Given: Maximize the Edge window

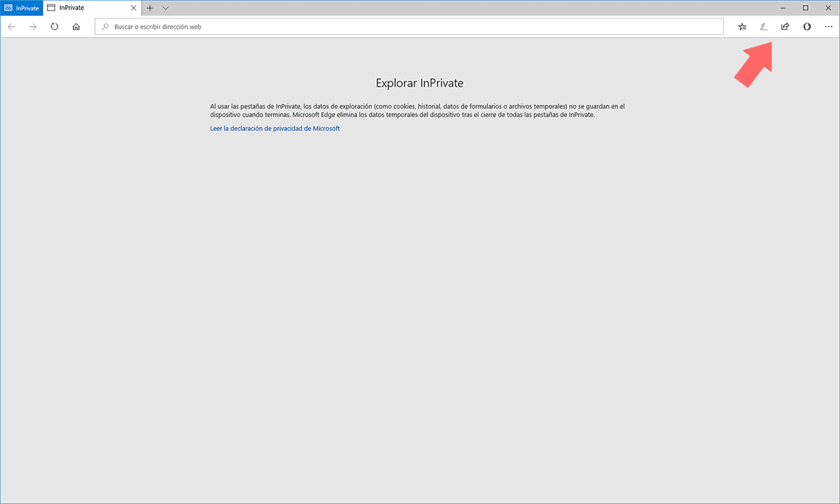Looking at the screenshot, I should tap(806, 8).
